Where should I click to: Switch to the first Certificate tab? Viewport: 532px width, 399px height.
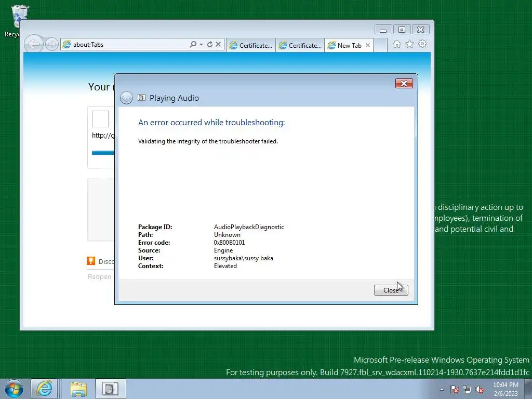coord(251,46)
